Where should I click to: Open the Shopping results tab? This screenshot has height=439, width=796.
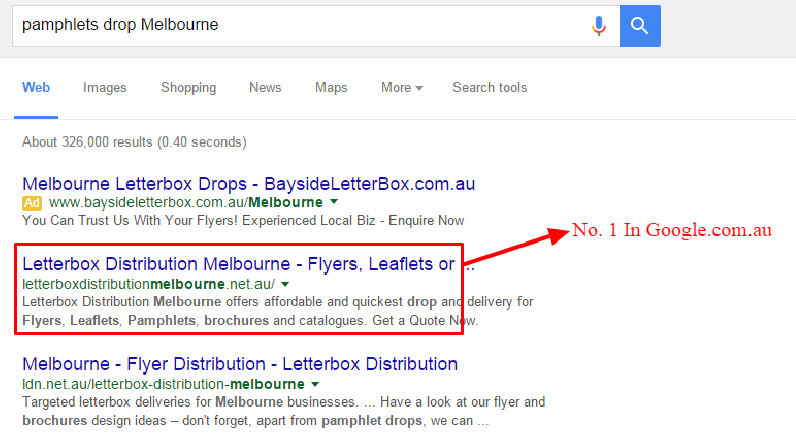(x=188, y=88)
